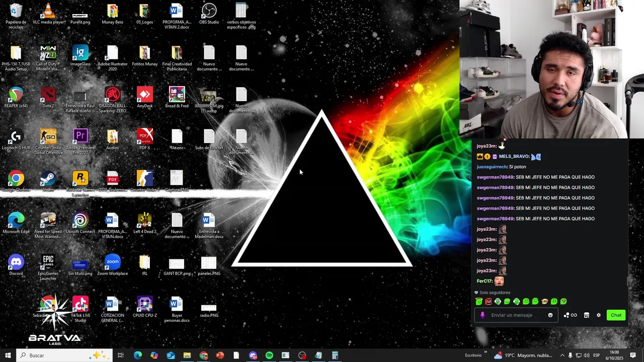Select the Entrevista a Madelman.docx file
This screenshot has width=644, height=362.
tap(209, 226)
